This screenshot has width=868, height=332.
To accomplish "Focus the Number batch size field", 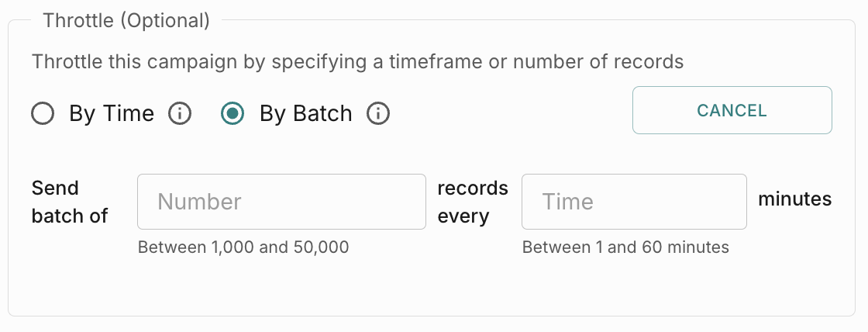I will [281, 202].
